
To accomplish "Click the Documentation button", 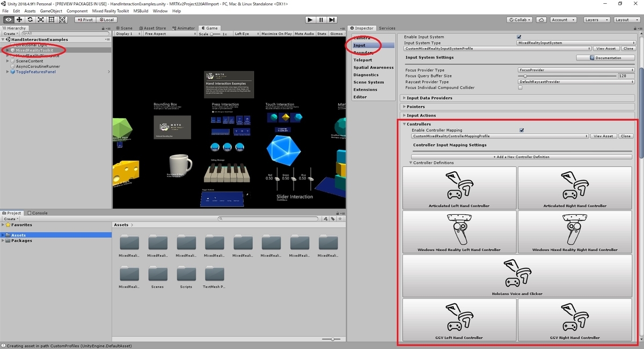I will pos(605,57).
